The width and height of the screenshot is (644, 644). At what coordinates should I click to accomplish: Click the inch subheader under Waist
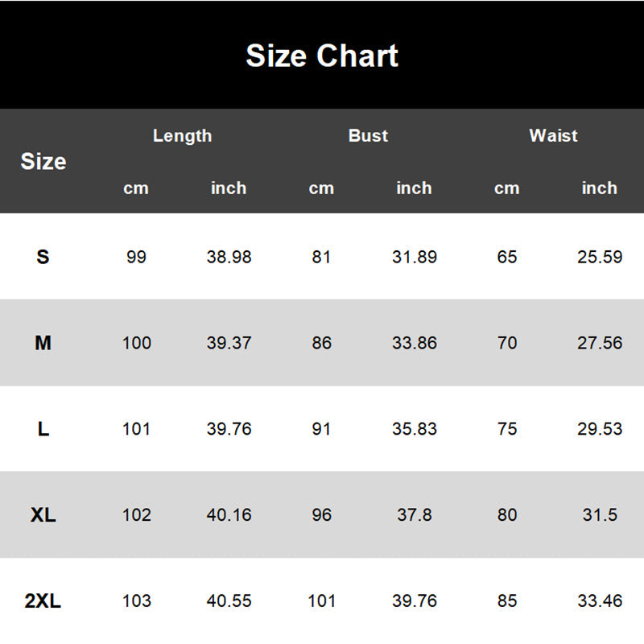click(x=600, y=188)
